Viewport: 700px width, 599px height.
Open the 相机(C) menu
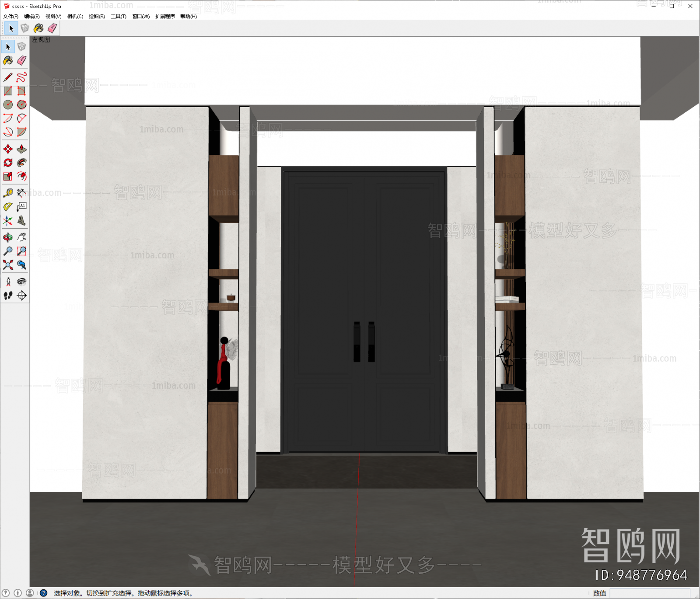pos(74,16)
